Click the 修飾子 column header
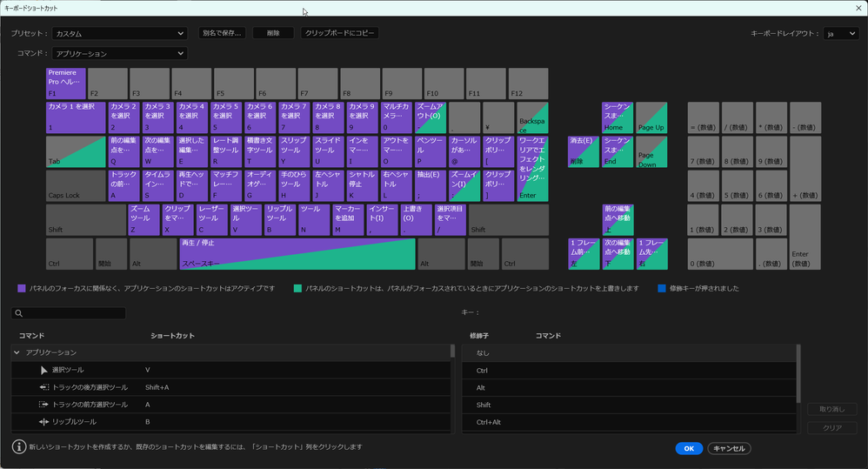 coord(479,336)
